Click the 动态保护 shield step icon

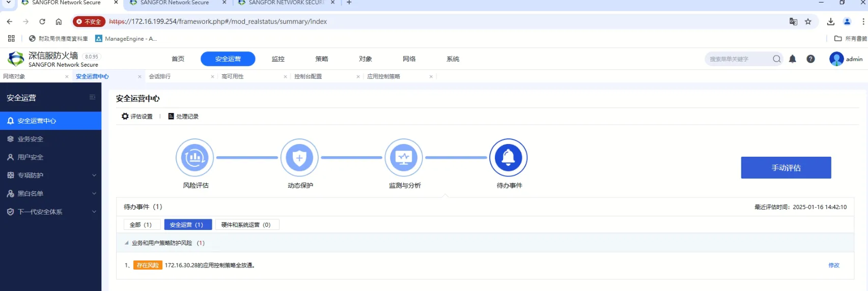299,158
